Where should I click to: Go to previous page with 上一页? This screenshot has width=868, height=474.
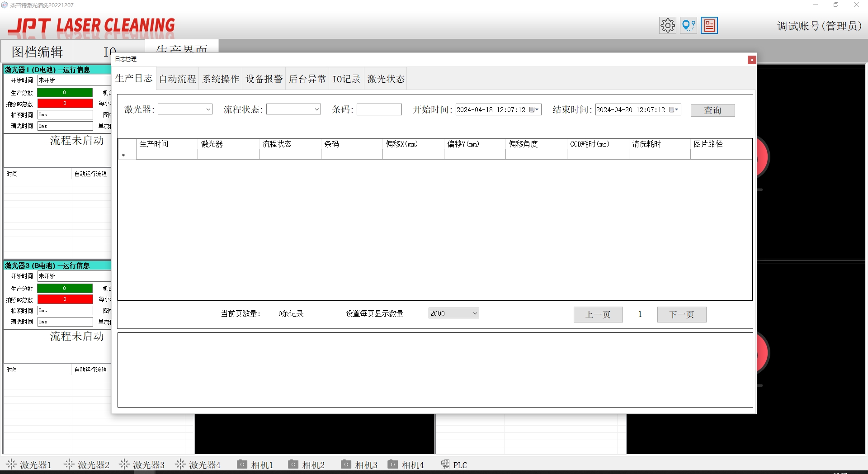598,314
